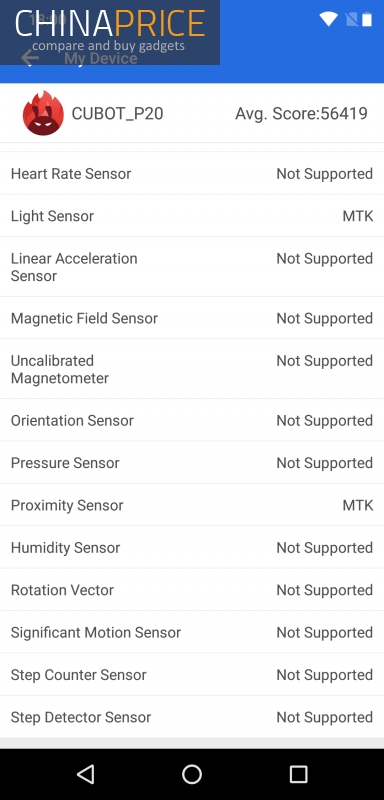The width and height of the screenshot is (384, 800).
Task: Tap the Light Sensor row
Action: tap(192, 216)
